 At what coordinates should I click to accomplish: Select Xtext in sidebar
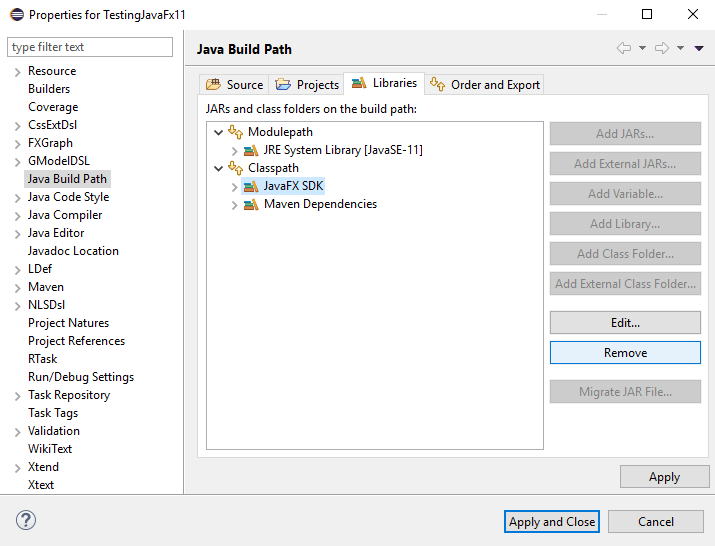[x=41, y=485]
